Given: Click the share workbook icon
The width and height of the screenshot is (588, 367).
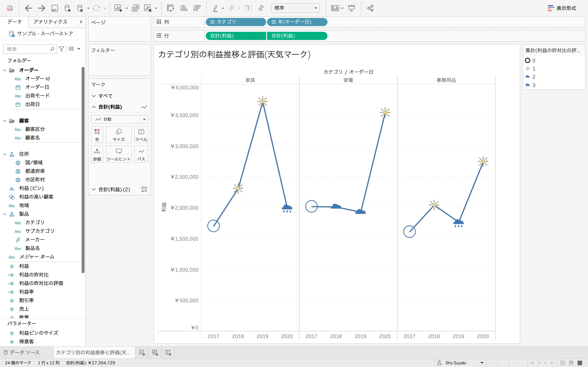Looking at the screenshot, I should pos(370,8).
